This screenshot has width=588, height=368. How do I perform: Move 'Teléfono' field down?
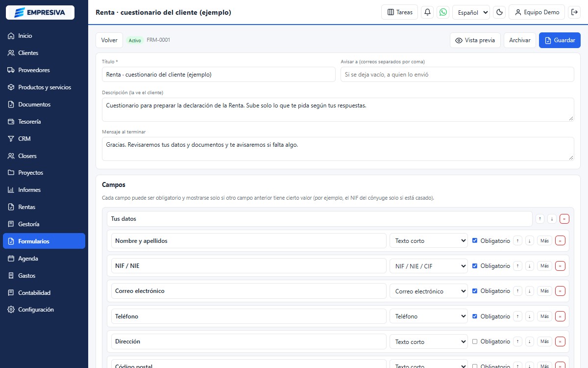(529, 316)
